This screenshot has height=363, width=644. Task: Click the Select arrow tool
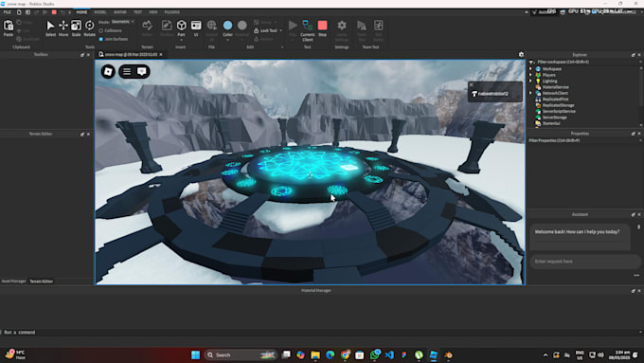tap(50, 28)
